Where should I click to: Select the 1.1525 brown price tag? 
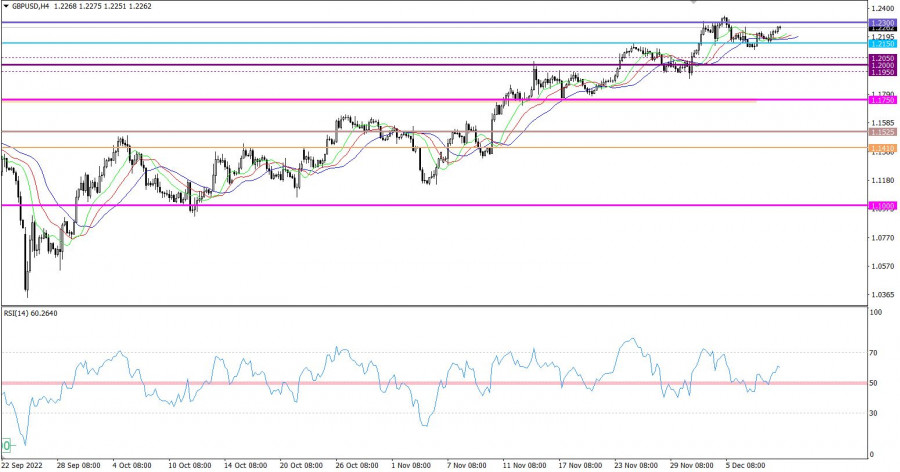pyautogui.click(x=881, y=132)
